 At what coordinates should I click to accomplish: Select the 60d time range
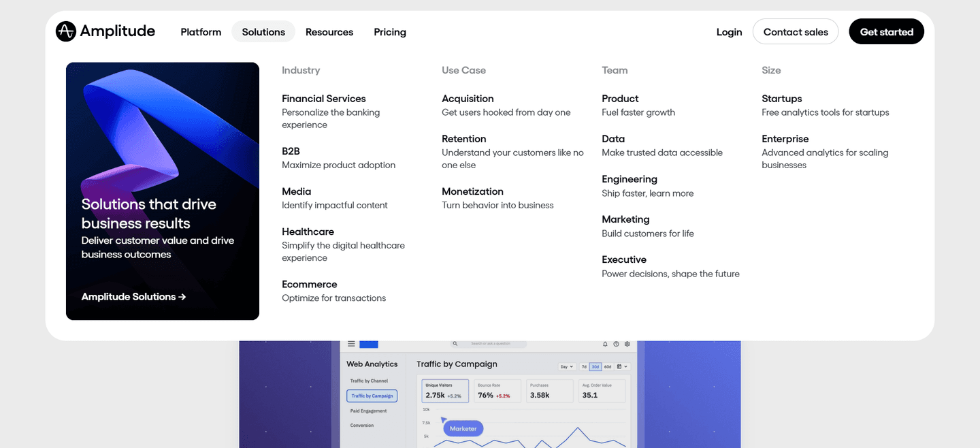608,366
